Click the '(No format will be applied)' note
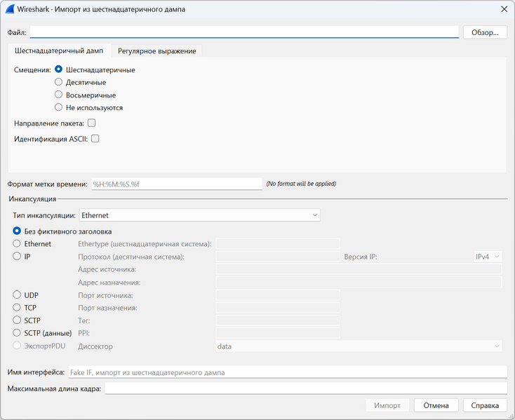The width and height of the screenshot is (515, 420). pos(301,184)
